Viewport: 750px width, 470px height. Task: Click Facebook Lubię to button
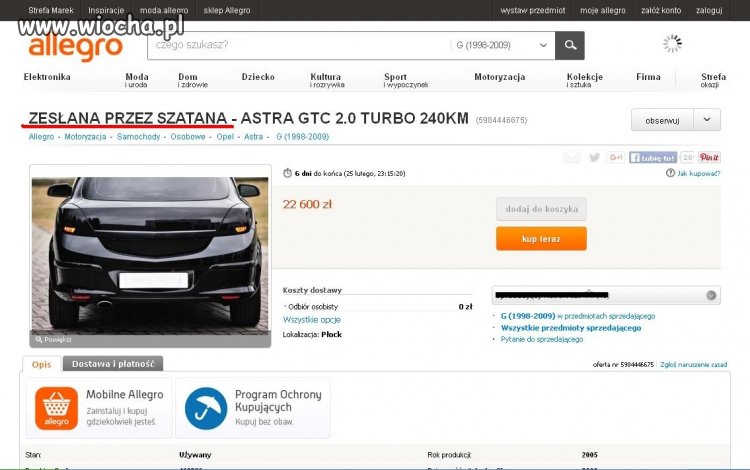(x=653, y=157)
